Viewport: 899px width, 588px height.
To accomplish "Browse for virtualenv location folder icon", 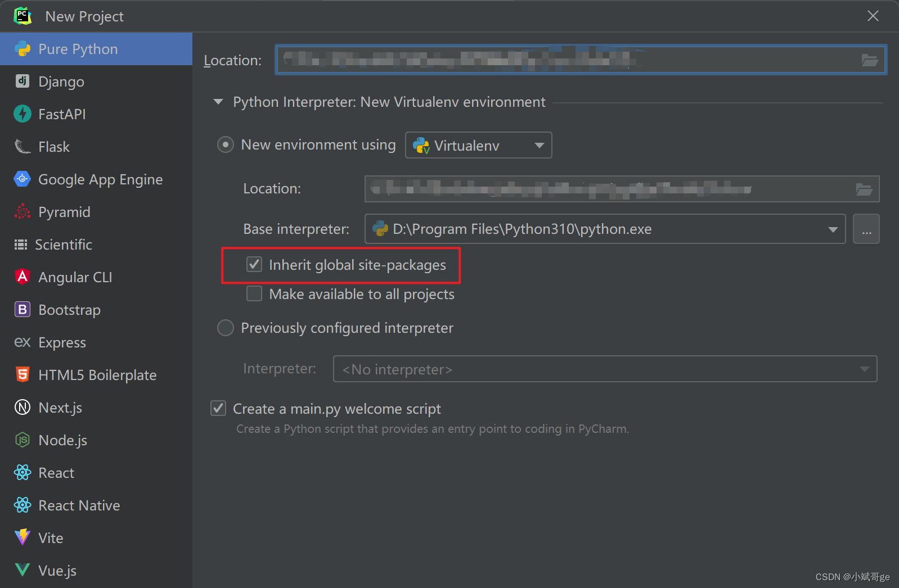I will pyautogui.click(x=864, y=189).
